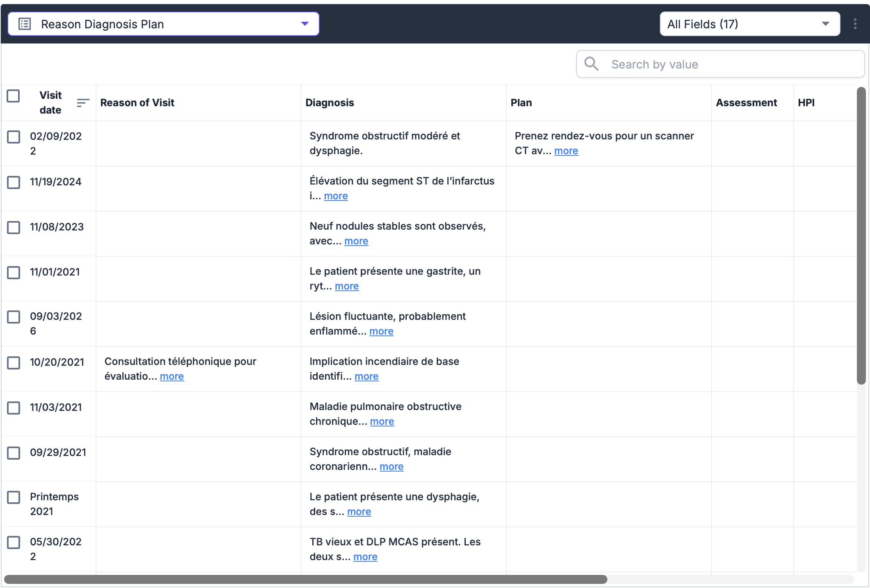
Task: Check the Printemps 2021 visit row
Action: point(14,497)
